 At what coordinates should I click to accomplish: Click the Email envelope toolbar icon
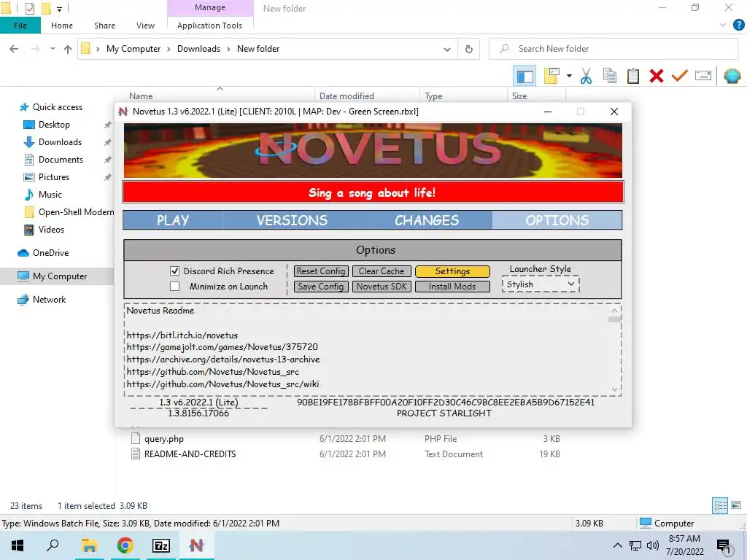703,76
